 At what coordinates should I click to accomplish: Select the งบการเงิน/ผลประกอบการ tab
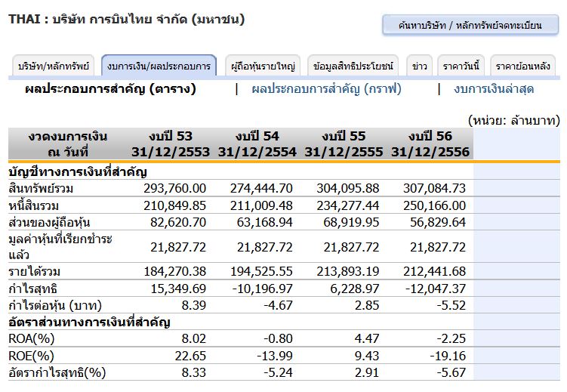coord(159,66)
